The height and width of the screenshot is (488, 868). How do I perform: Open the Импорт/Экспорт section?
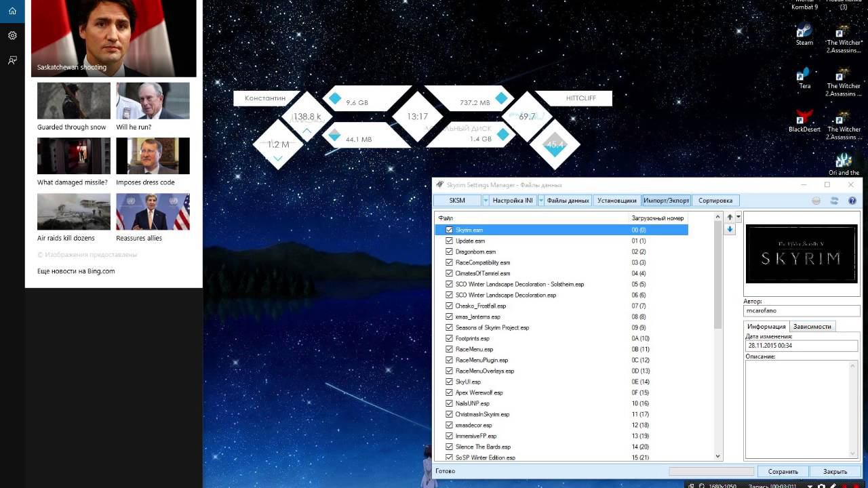tap(667, 201)
